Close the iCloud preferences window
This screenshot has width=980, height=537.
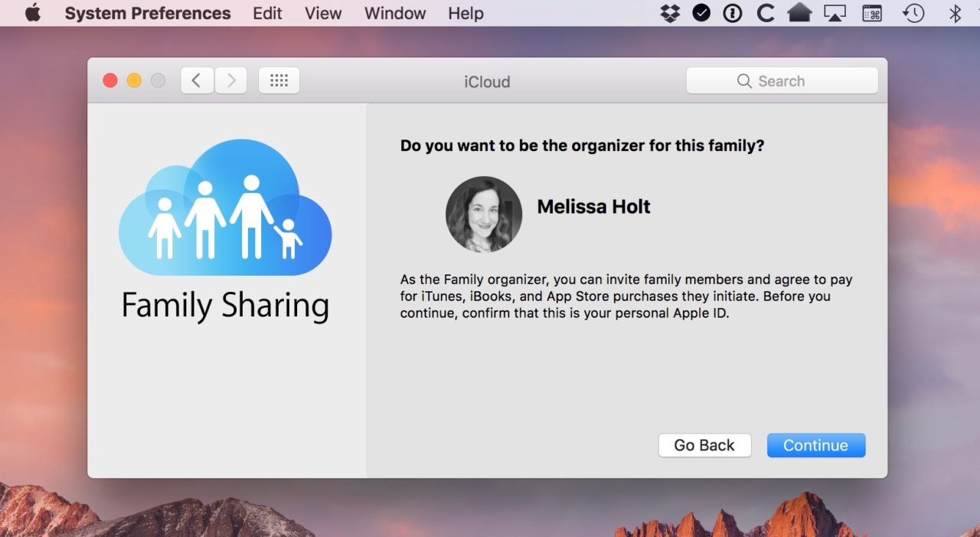coord(110,80)
